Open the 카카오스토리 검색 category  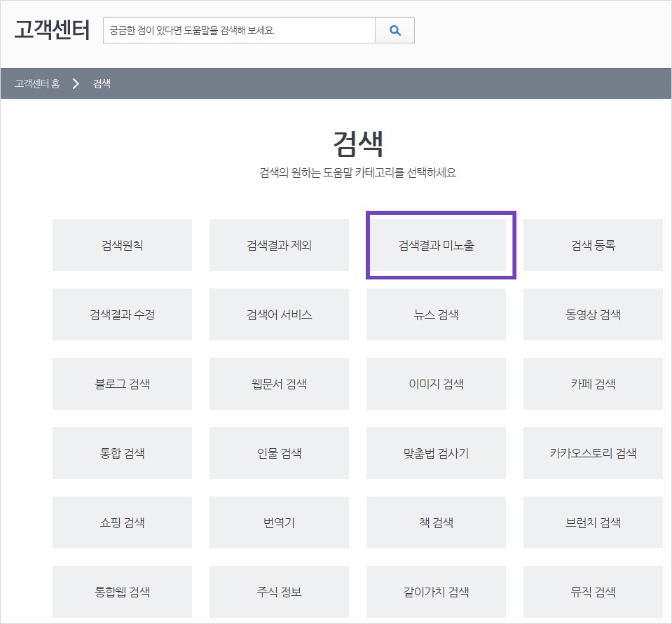pyautogui.click(x=593, y=453)
